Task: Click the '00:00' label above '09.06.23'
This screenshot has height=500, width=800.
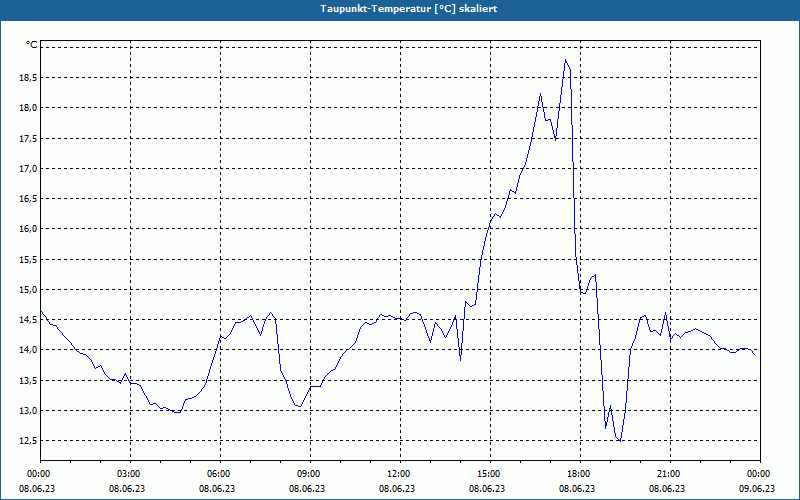Action: [x=760, y=474]
